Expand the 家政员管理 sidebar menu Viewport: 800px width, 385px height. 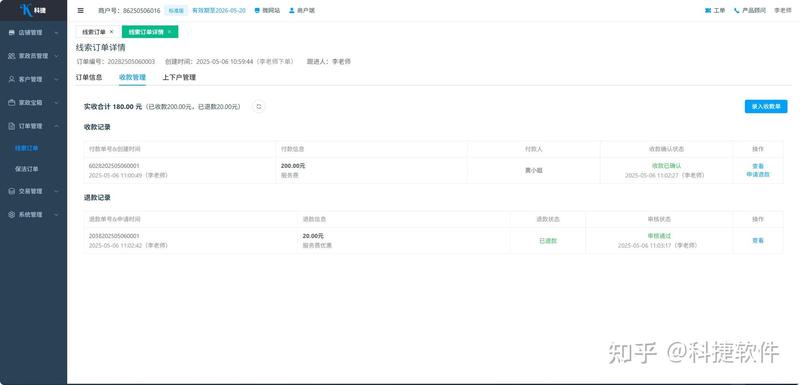pos(33,56)
